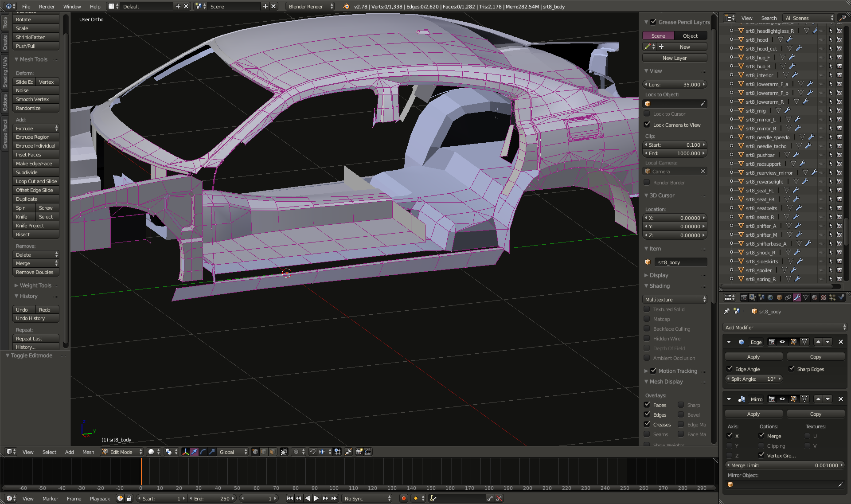This screenshot has width=851, height=504.
Task: Click the Loop Cut and Slide button
Action: pos(35,181)
